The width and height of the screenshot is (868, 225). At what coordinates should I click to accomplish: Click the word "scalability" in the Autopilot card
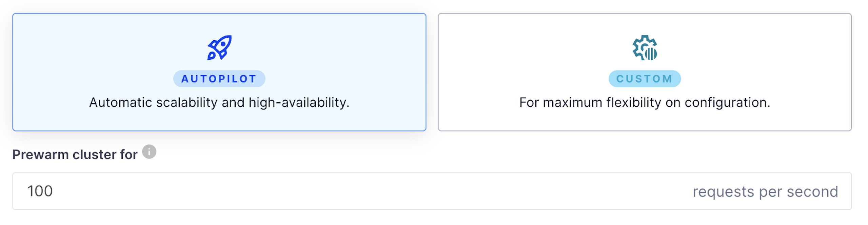(x=187, y=102)
